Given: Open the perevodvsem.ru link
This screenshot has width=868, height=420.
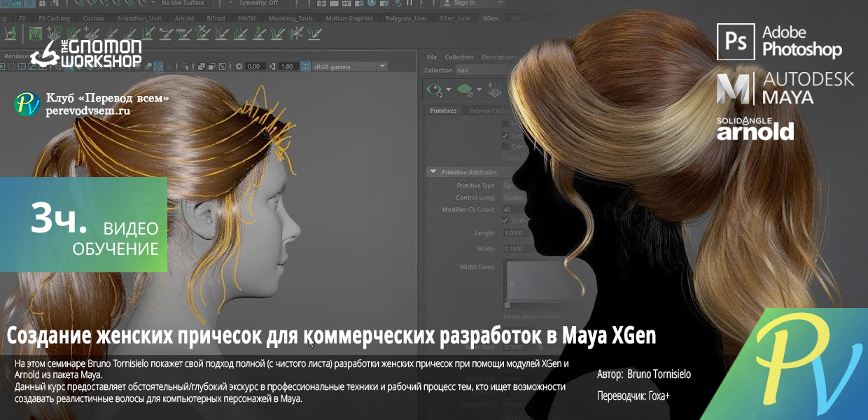Looking at the screenshot, I should (88, 111).
